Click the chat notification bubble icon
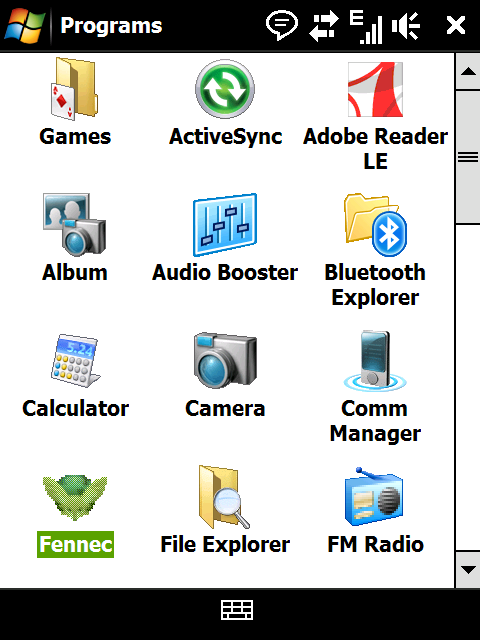 (282, 25)
